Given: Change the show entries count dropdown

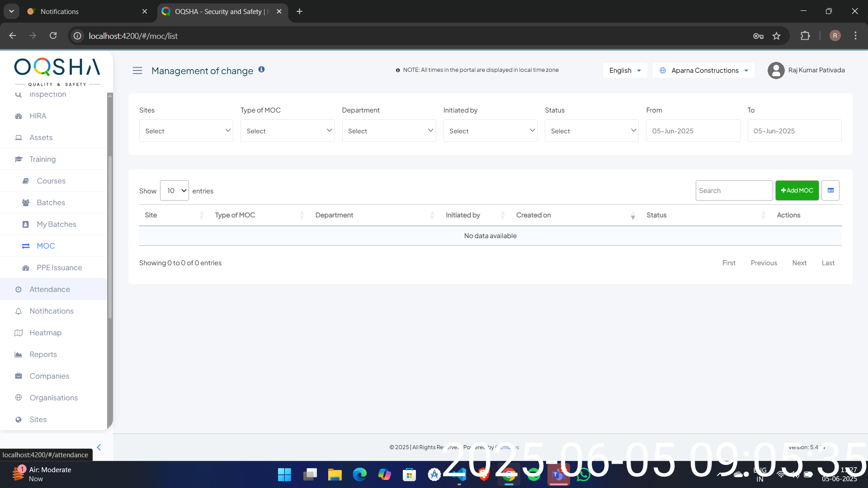Looking at the screenshot, I should [174, 191].
